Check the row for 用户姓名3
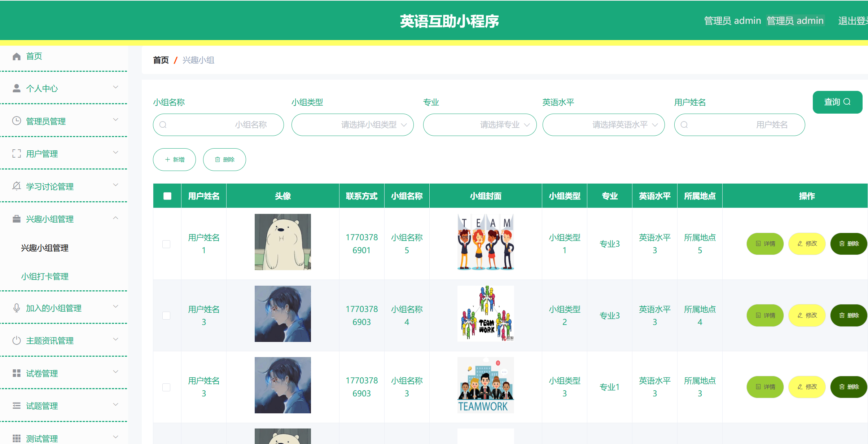Image resolution: width=868 pixels, height=444 pixels. 166,316
